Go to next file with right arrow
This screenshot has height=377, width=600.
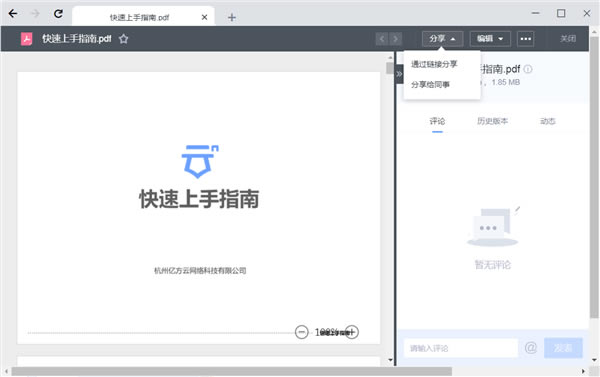[x=396, y=39]
